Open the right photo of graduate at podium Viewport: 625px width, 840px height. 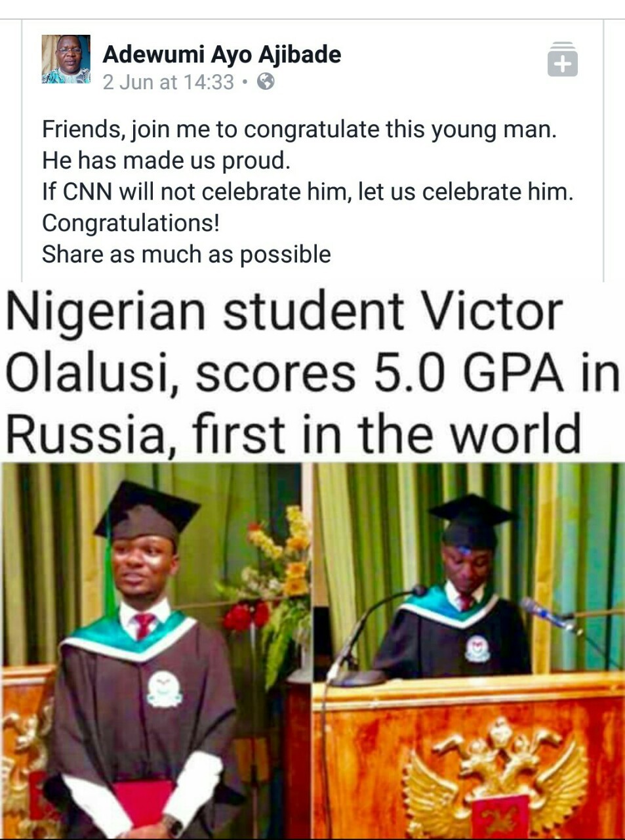(x=468, y=650)
